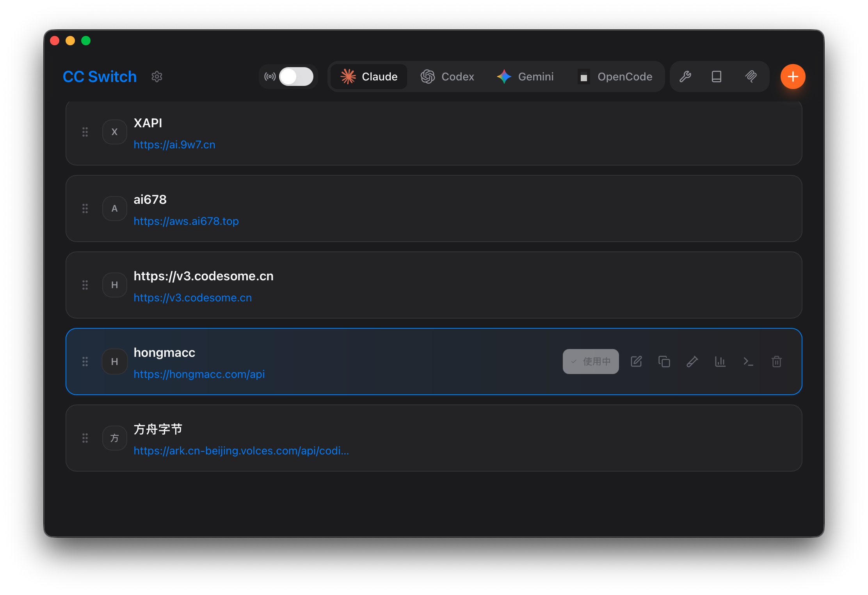Viewport: 868px width, 595px height.
Task: Select the Gemini tab
Action: [525, 77]
